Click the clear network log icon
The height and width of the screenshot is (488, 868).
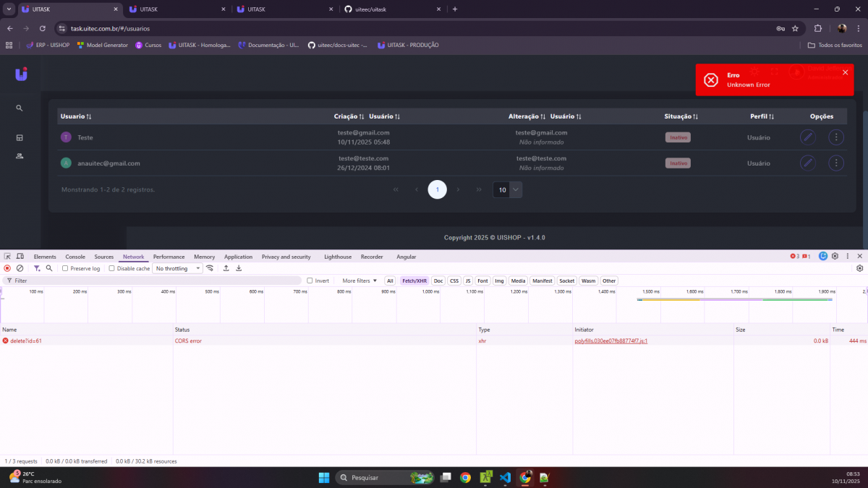(20, 268)
